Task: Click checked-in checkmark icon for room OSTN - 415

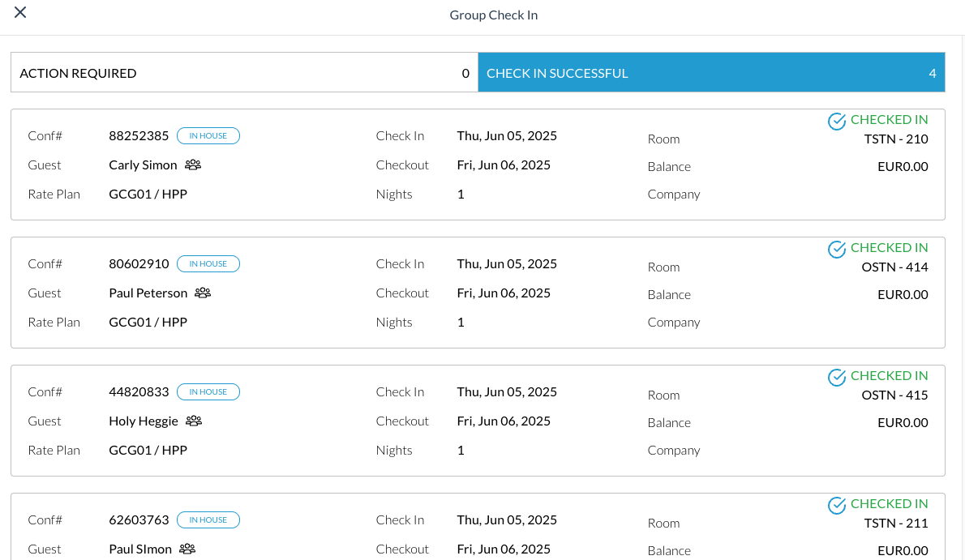Action: (x=837, y=377)
